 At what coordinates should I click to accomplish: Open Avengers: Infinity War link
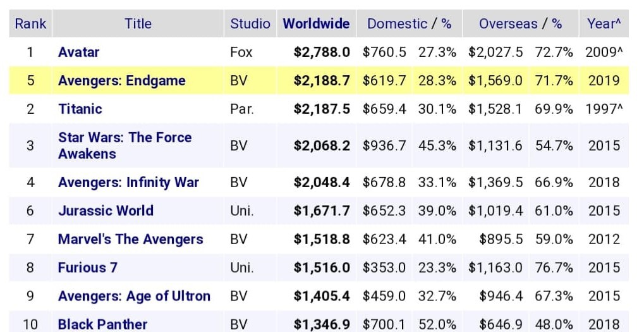pyautogui.click(x=128, y=182)
